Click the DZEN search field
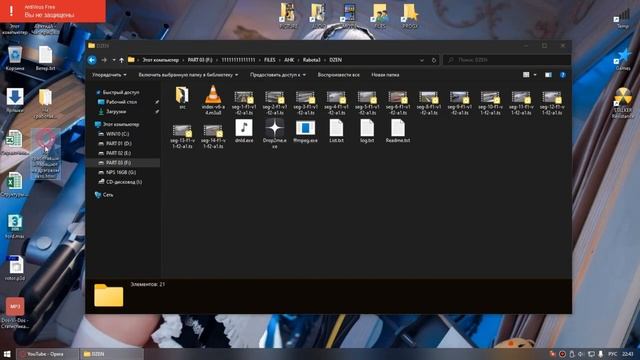This screenshot has height=360, width=640. click(x=507, y=60)
